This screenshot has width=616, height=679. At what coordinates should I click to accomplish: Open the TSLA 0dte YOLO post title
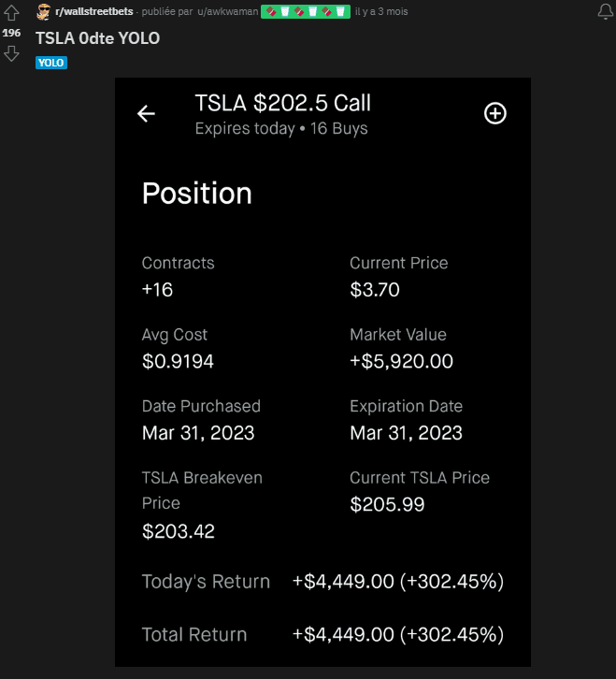(x=97, y=38)
